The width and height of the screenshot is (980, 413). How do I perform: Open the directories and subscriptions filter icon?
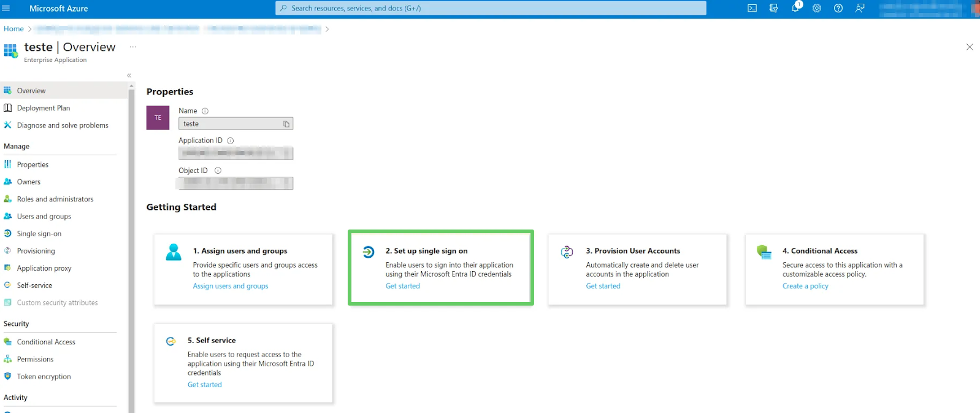773,9
